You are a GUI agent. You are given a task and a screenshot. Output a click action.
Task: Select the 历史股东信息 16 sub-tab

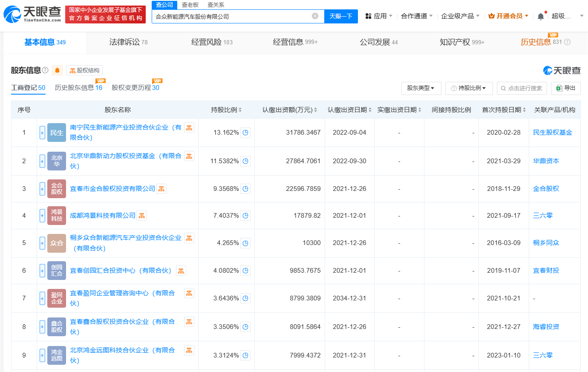[x=78, y=88]
